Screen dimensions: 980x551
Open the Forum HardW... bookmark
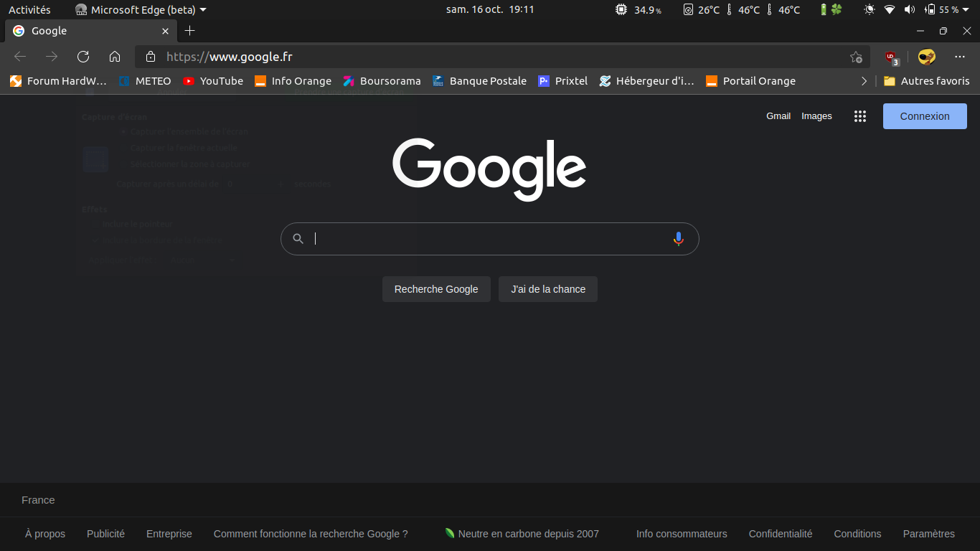point(58,81)
